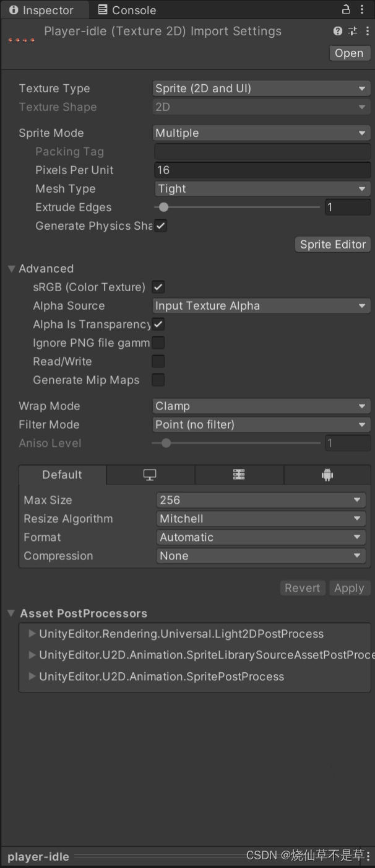Image resolution: width=375 pixels, height=868 pixels.
Task: Enable Generate Mip Maps checkbox
Action: 158,380
